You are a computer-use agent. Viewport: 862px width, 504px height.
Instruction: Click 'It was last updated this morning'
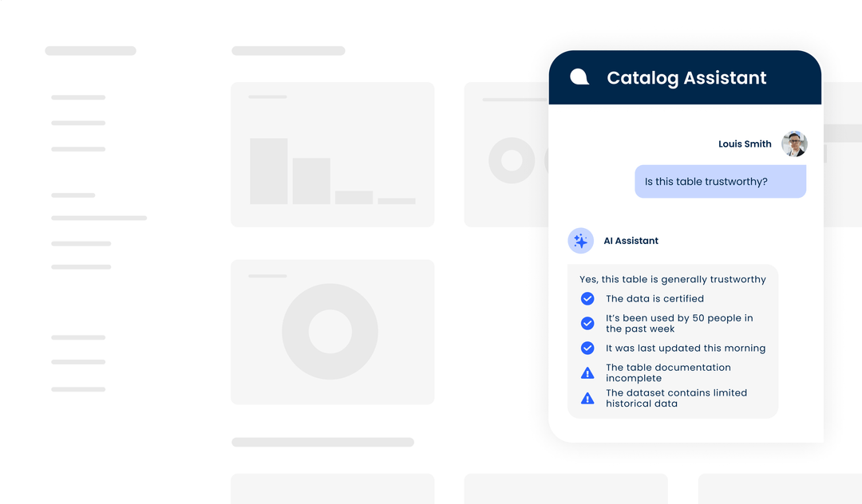click(686, 348)
